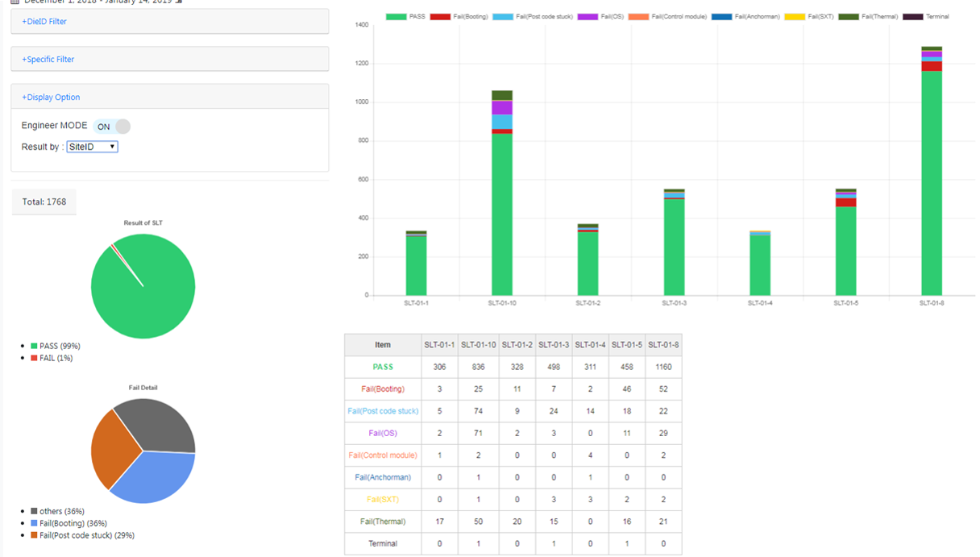980x557 pixels.
Task: Click the SLT-01-2 bar in chart
Action: 588,260
